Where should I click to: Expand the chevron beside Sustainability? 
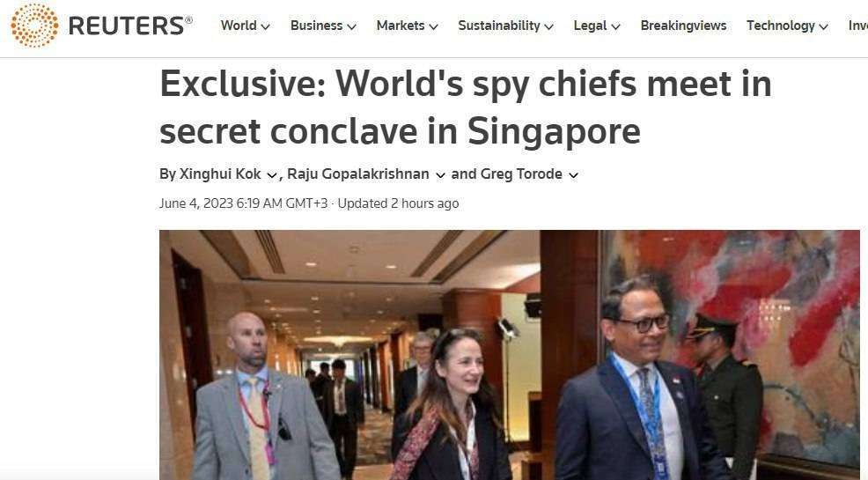coord(549,26)
